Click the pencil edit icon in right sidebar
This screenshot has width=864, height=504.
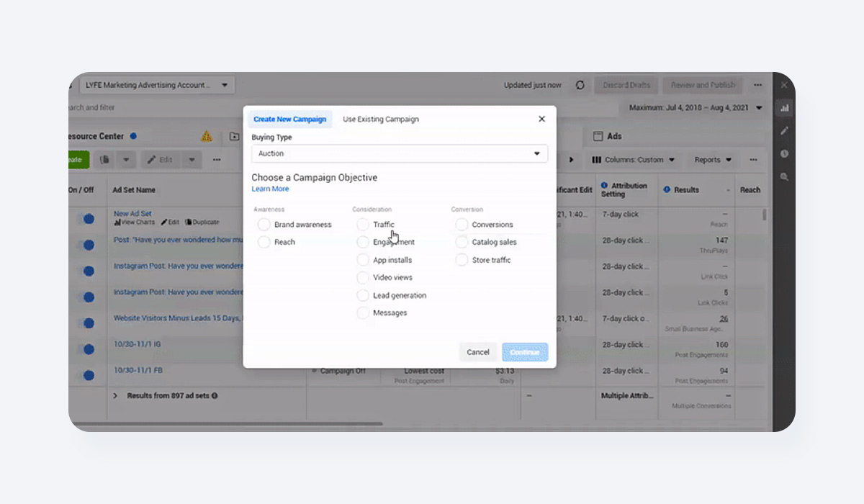tap(784, 131)
